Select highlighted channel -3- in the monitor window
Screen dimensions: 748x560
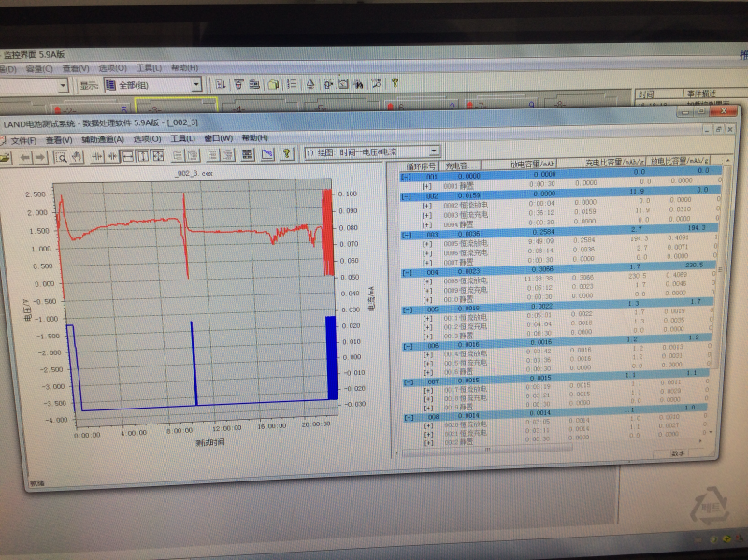pos(176,104)
